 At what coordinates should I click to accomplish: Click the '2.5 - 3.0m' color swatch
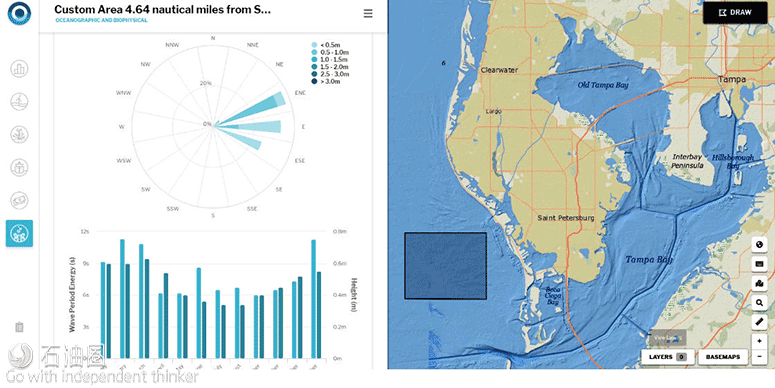(314, 74)
